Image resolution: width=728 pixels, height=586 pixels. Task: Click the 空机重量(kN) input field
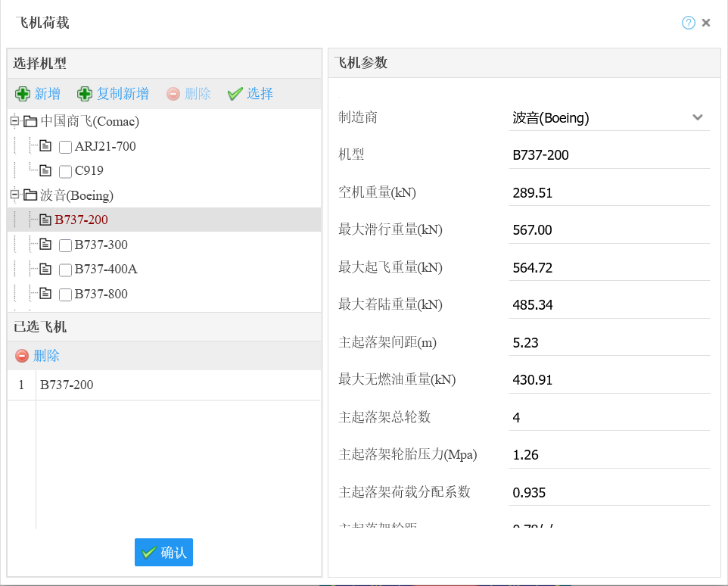click(x=608, y=192)
